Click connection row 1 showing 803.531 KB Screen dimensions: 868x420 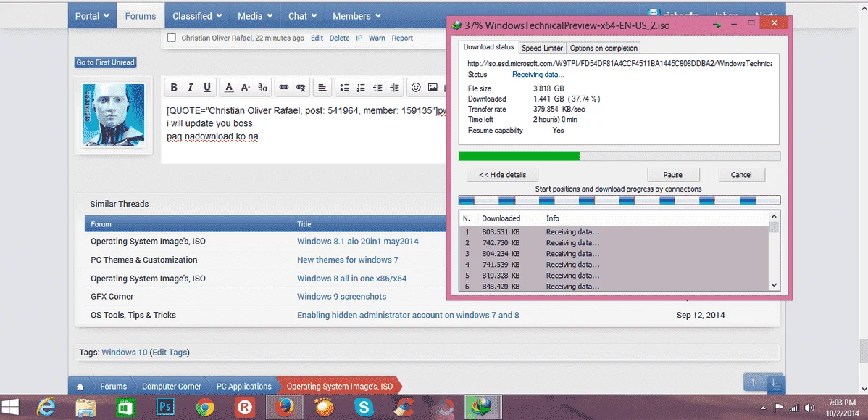(x=614, y=232)
